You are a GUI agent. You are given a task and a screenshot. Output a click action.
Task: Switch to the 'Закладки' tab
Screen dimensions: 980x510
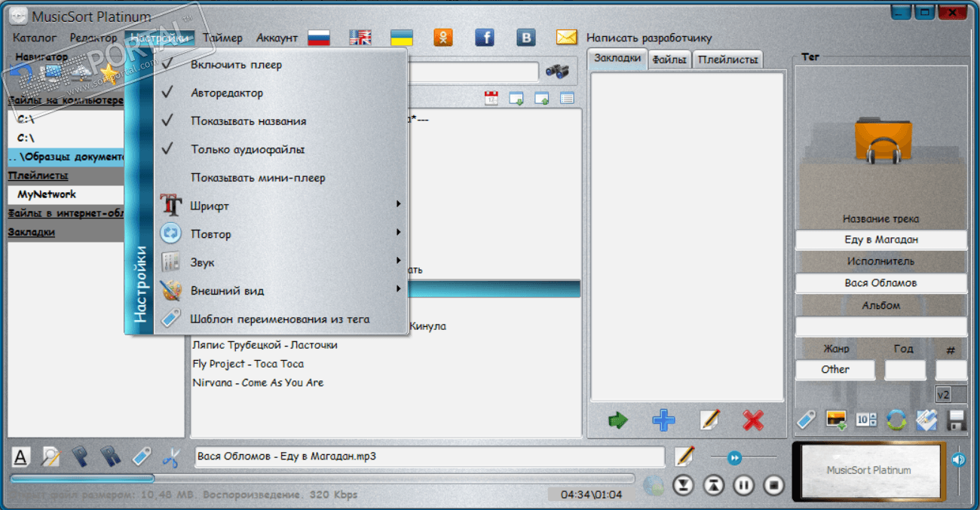point(617,59)
